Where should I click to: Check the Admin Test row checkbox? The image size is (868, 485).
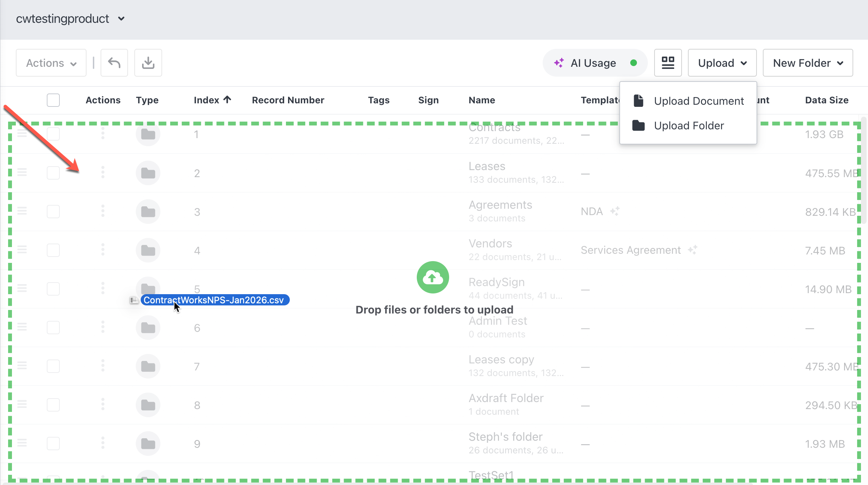click(53, 328)
